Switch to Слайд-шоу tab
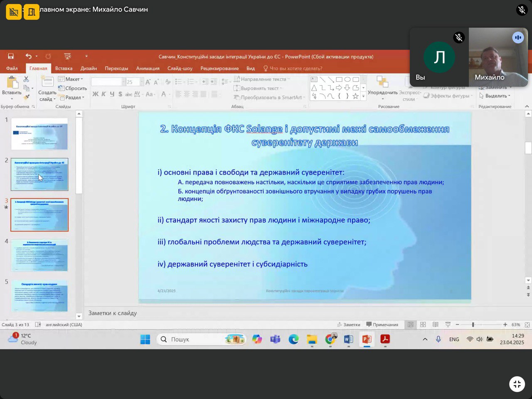 click(x=180, y=68)
